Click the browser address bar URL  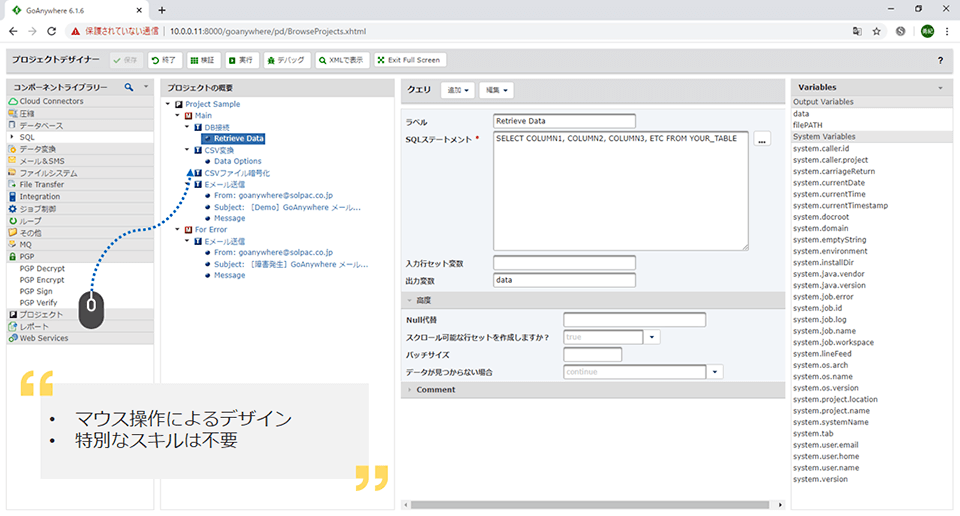click(x=268, y=31)
